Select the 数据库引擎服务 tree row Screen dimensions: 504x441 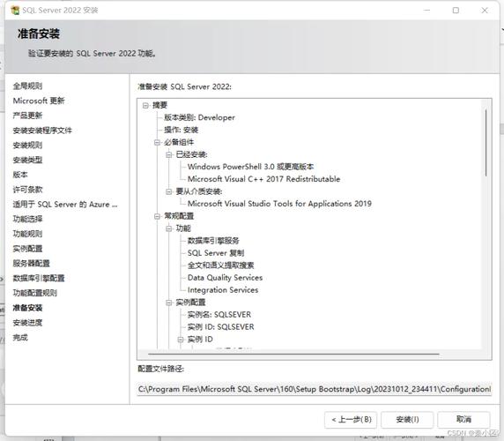point(213,241)
